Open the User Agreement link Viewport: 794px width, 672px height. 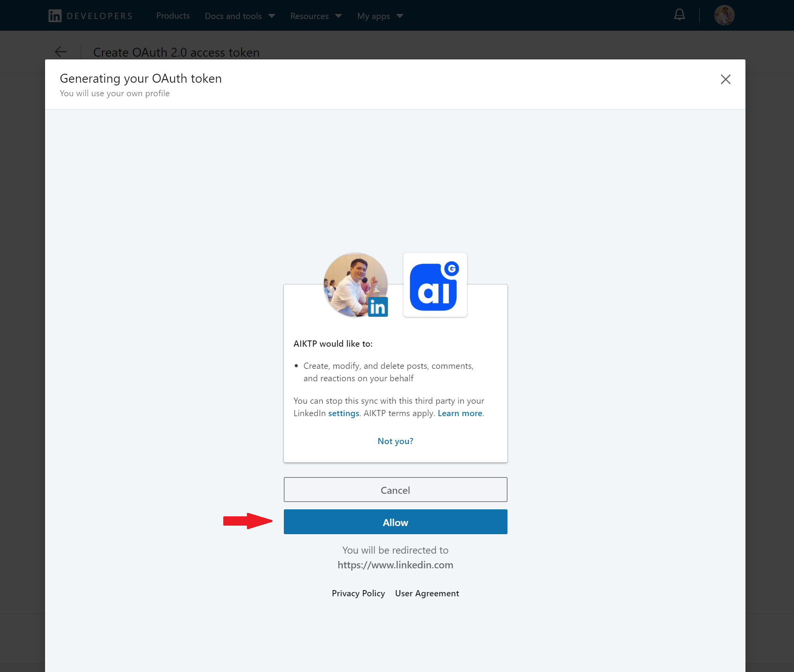(427, 593)
